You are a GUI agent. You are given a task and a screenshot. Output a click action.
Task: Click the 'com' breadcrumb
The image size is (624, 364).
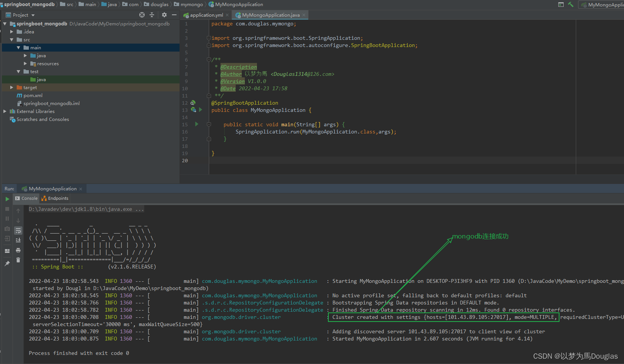point(131,5)
